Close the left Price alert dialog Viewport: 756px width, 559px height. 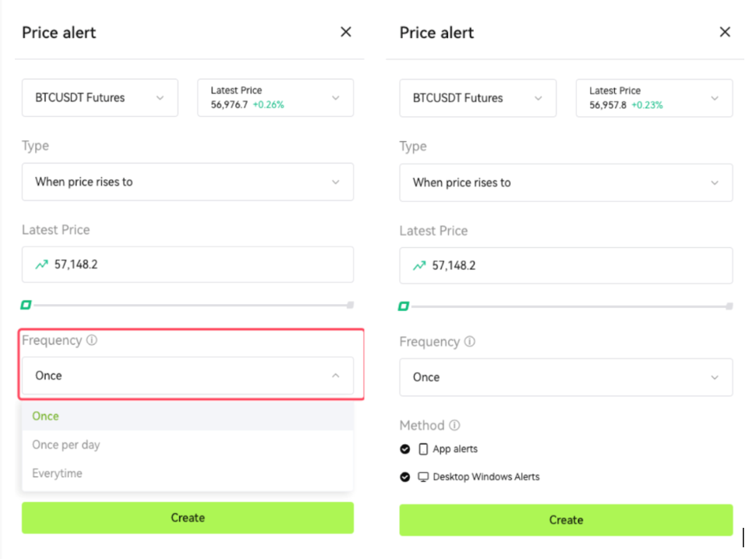[346, 32]
